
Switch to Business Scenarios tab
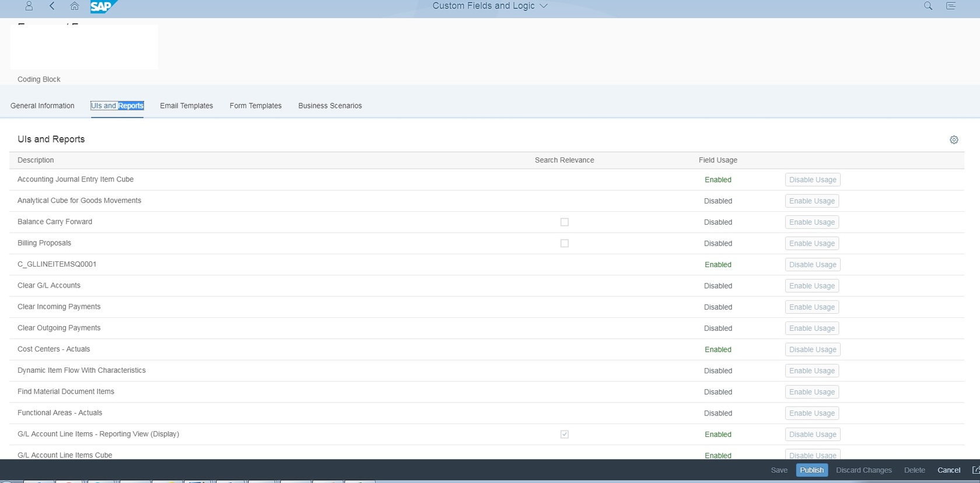[x=330, y=106]
